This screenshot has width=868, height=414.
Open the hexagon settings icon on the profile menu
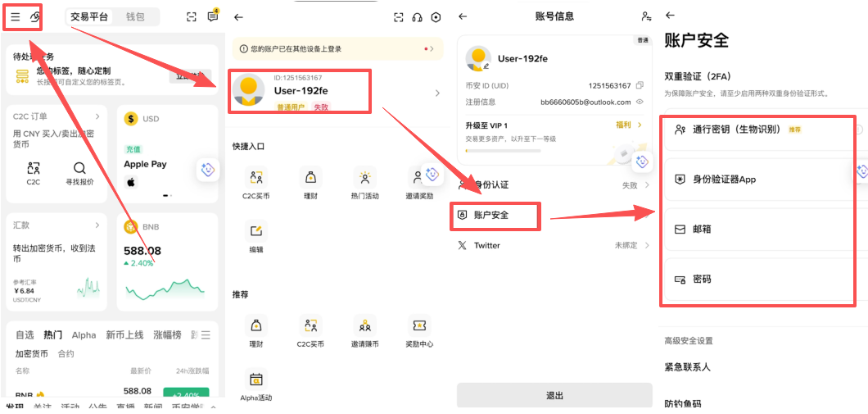pyautogui.click(x=436, y=17)
